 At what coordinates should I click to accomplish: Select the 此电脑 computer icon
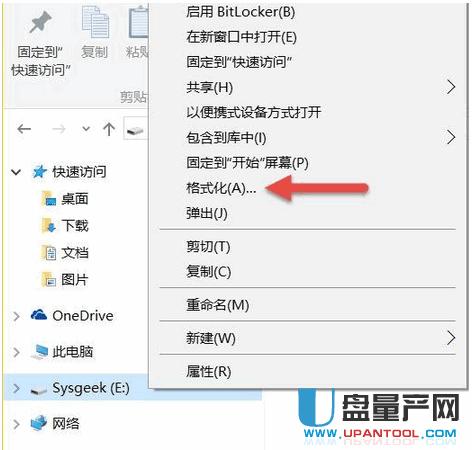point(39,352)
